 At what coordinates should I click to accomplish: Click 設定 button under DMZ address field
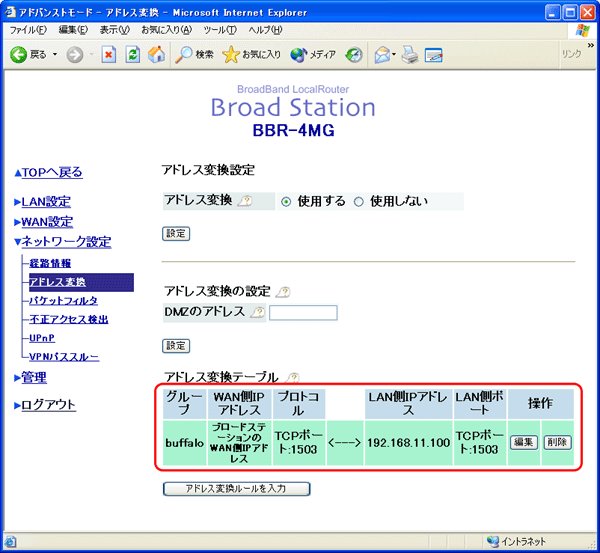point(176,346)
